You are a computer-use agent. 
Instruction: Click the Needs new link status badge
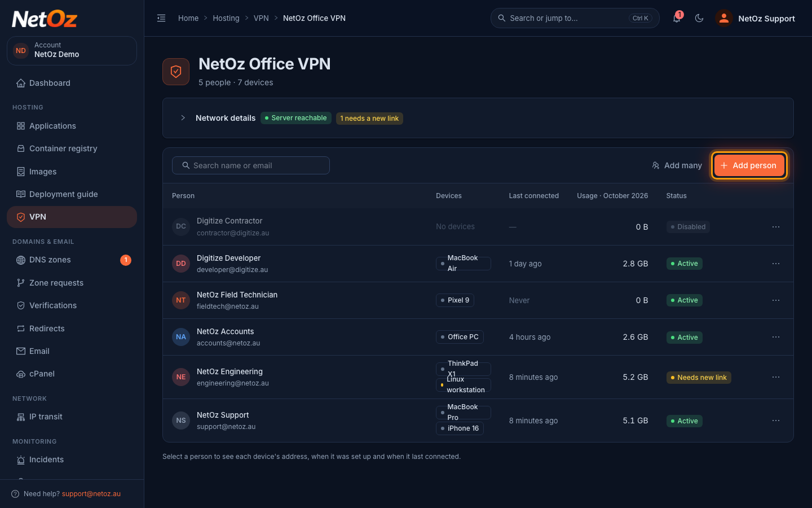699,378
